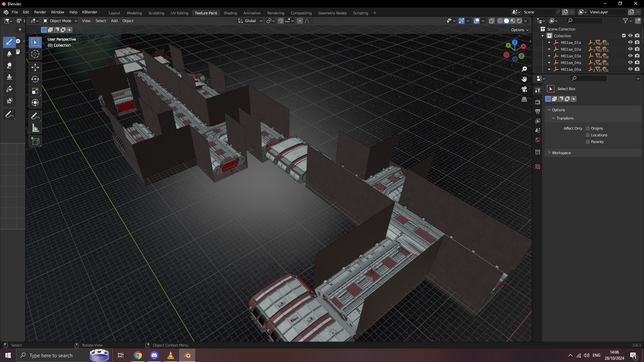Open the Output properties tab

538,111
